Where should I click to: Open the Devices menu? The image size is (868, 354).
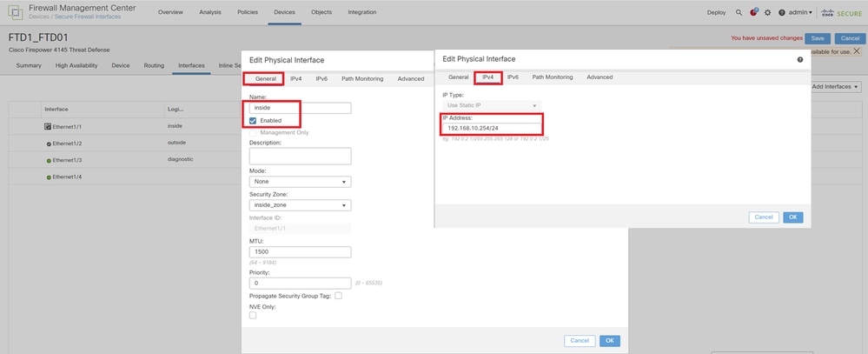coord(284,12)
